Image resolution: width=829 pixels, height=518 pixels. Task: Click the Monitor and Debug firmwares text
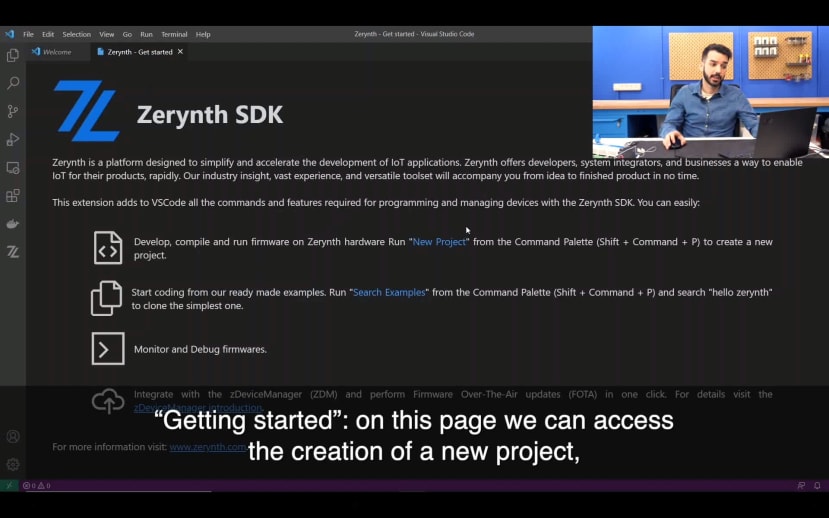coord(200,349)
